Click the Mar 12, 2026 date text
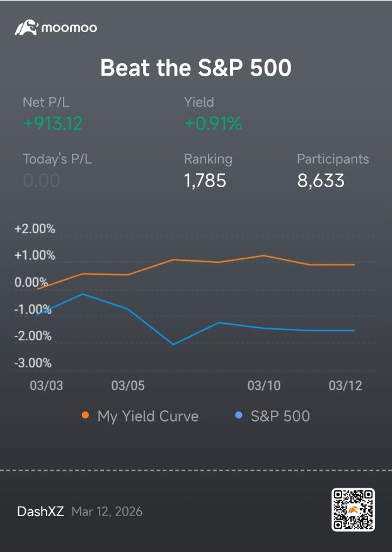The width and height of the screenshot is (392, 552). [107, 512]
